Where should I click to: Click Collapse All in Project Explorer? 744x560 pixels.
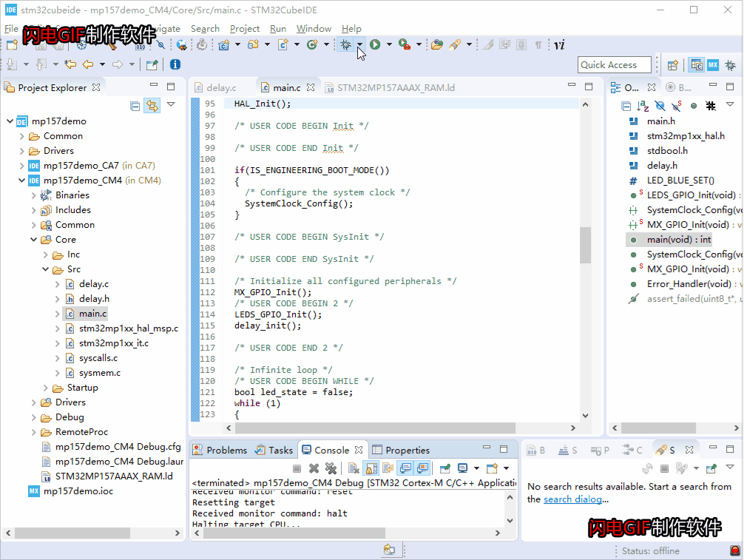(x=135, y=105)
